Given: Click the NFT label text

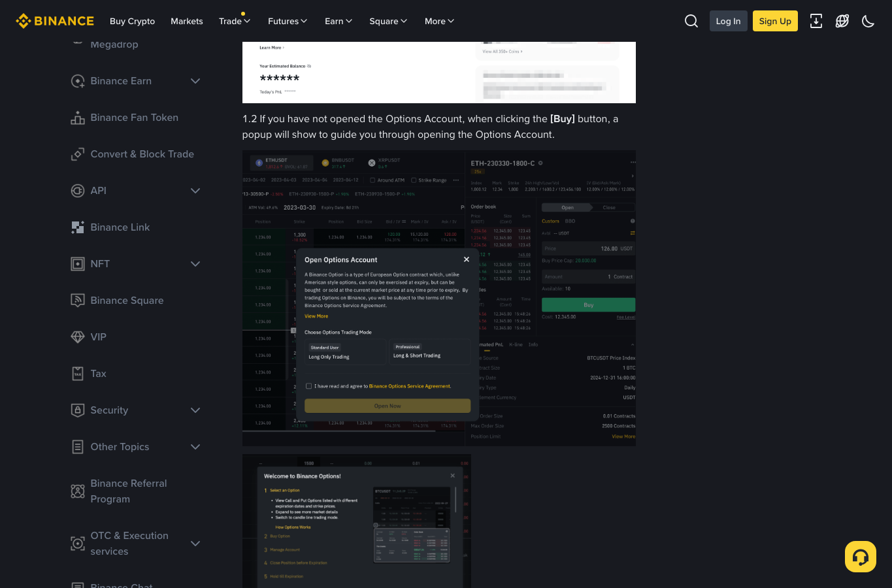Looking at the screenshot, I should (x=100, y=264).
